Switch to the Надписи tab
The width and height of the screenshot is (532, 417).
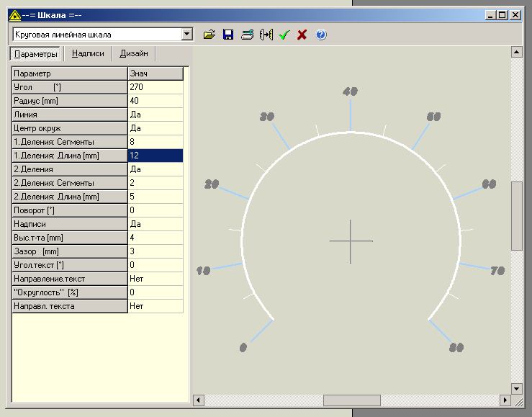[88, 54]
